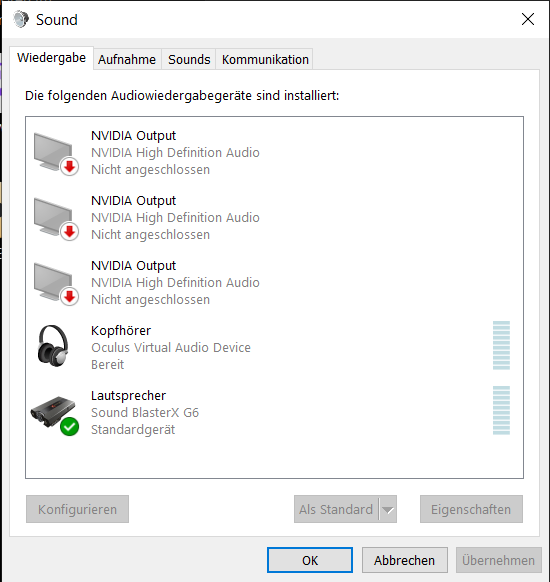Click the Bereit status text
The image size is (550, 582).
(x=108, y=364)
